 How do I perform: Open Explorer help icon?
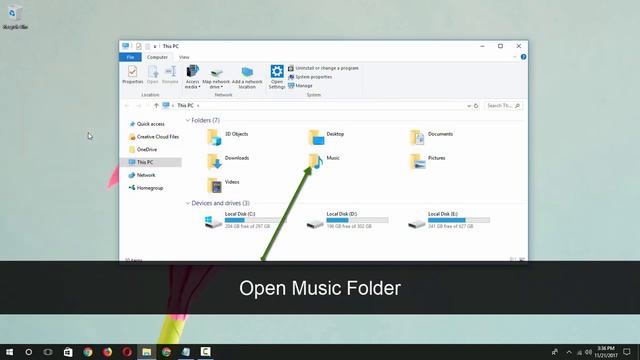pyautogui.click(x=523, y=57)
